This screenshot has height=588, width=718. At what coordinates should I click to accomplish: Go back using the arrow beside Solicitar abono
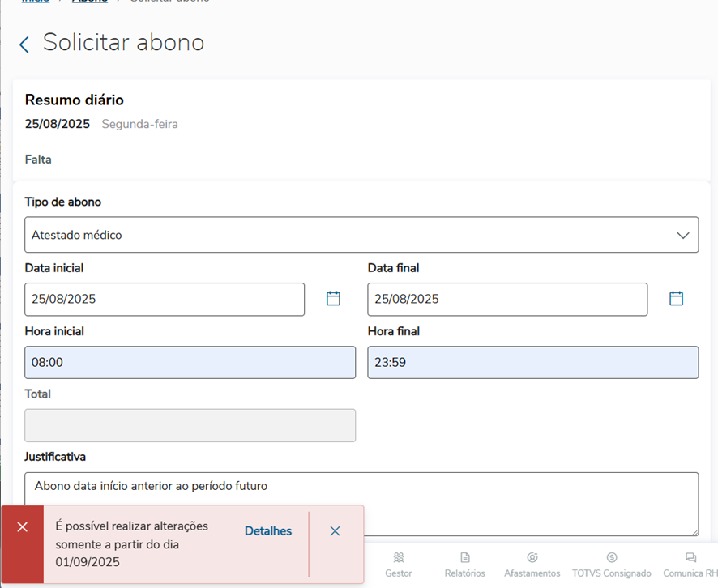[x=24, y=45]
